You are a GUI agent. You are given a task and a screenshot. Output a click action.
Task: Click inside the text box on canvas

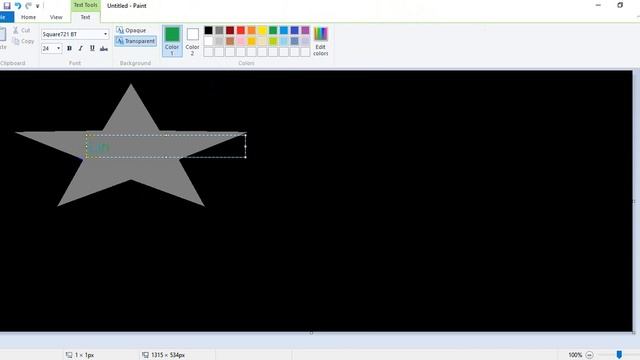(166, 146)
